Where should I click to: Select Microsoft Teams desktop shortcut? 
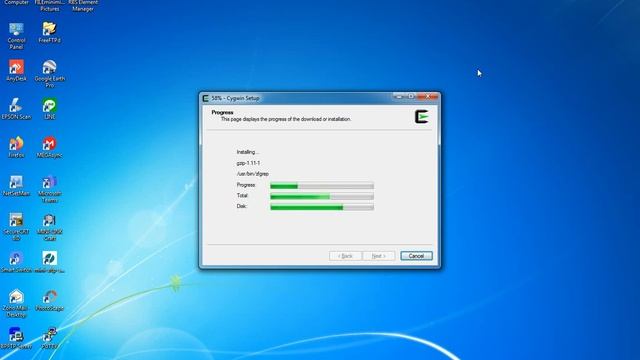tap(49, 189)
